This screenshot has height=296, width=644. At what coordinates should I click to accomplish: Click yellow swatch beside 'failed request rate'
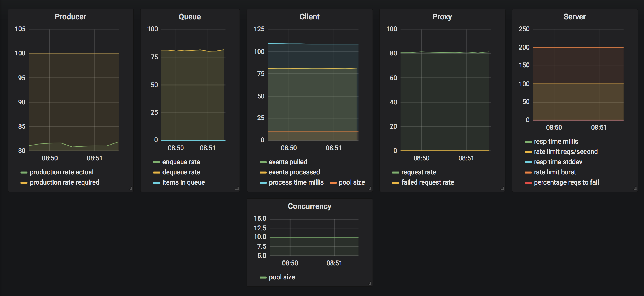coord(396,183)
